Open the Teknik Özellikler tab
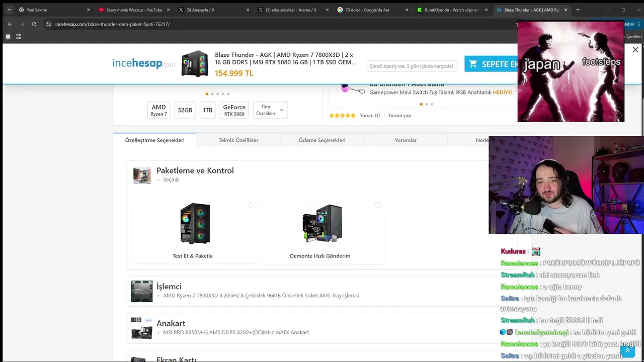Image resolution: width=644 pixels, height=362 pixels. 238,140
